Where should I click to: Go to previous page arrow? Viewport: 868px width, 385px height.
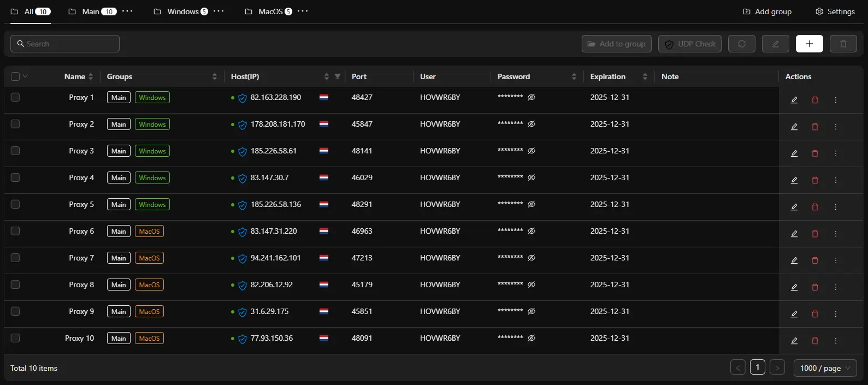(x=738, y=368)
